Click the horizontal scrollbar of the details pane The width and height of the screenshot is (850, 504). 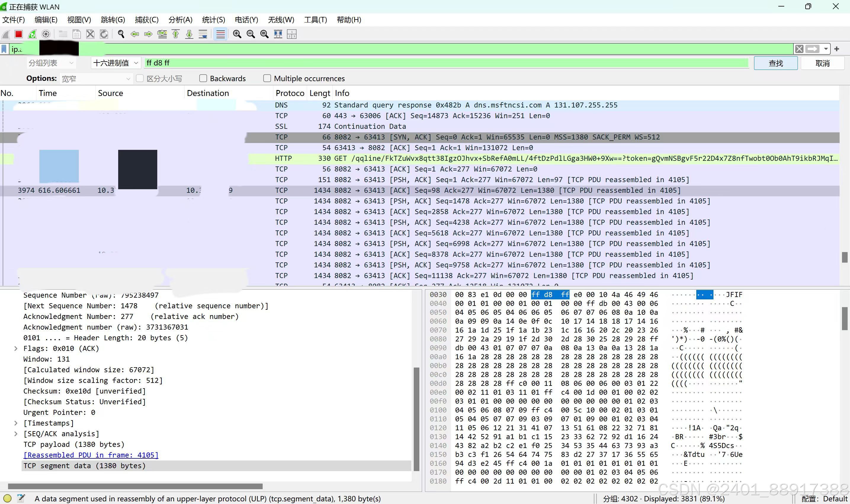[x=135, y=486]
